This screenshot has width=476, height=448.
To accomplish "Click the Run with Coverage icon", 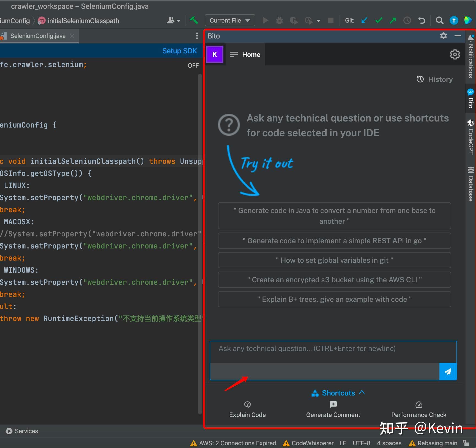I will point(294,21).
